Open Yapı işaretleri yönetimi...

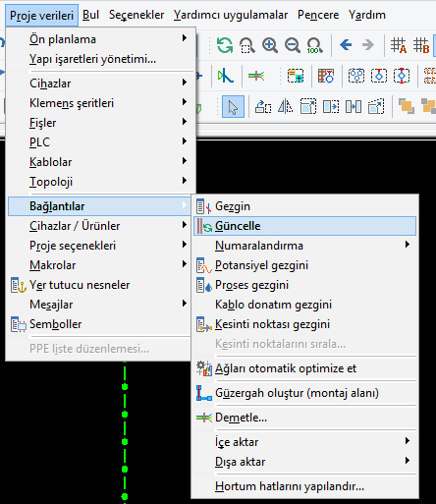[x=99, y=59]
